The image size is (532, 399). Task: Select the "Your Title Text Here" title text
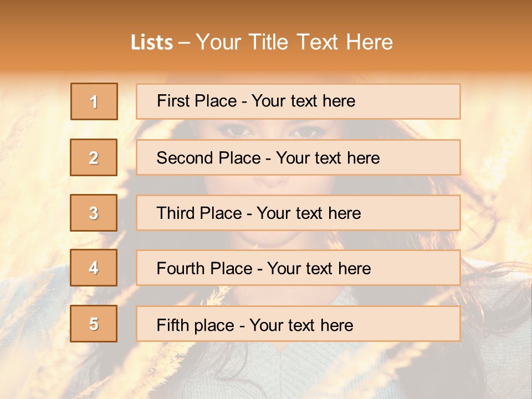(x=294, y=42)
